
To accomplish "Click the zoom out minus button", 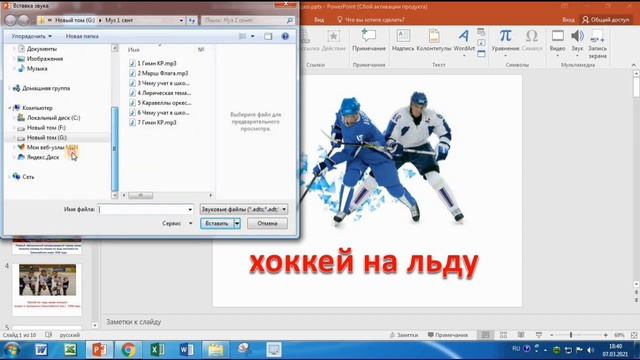I will pyautogui.click(x=552, y=335).
